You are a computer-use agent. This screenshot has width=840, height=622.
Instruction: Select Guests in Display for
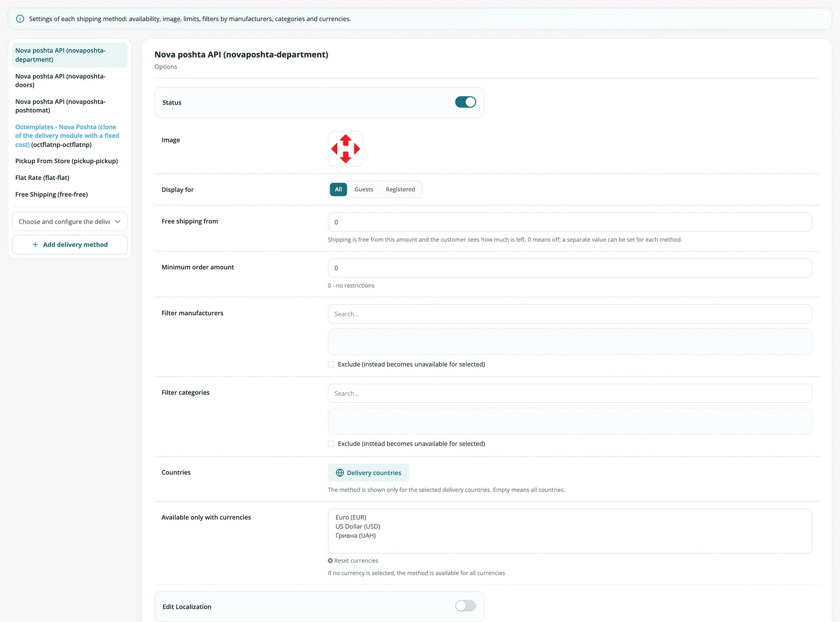(x=364, y=189)
